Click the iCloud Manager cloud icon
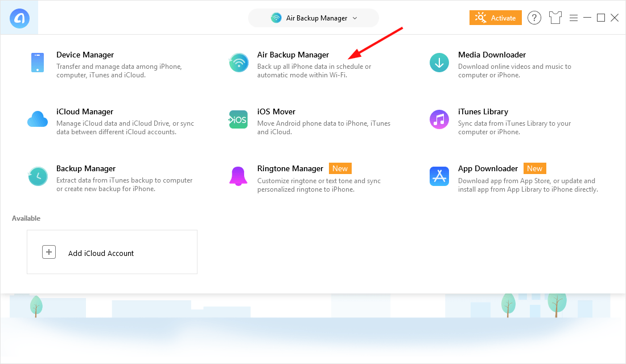Screen dimensions: 626x364 pyautogui.click(x=38, y=119)
